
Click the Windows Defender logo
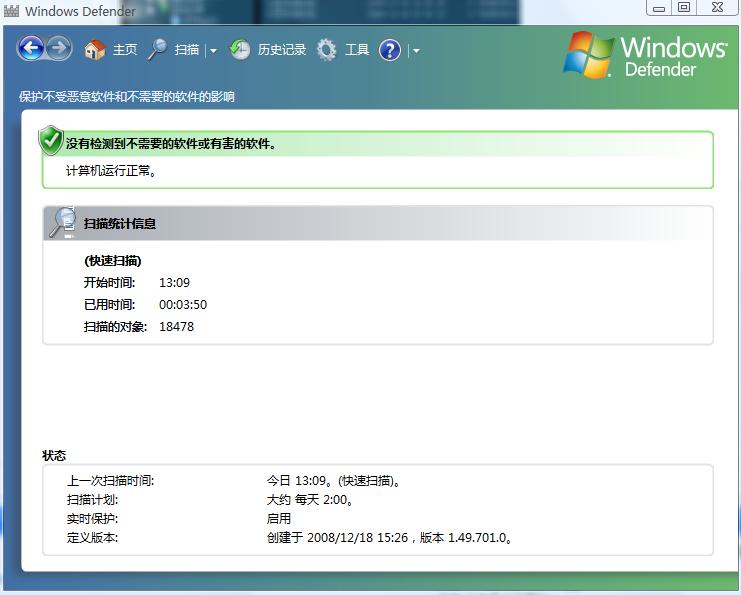(x=645, y=55)
